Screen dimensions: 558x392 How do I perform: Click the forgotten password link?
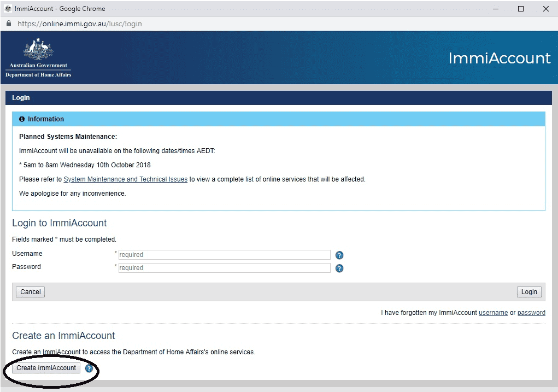click(x=531, y=312)
